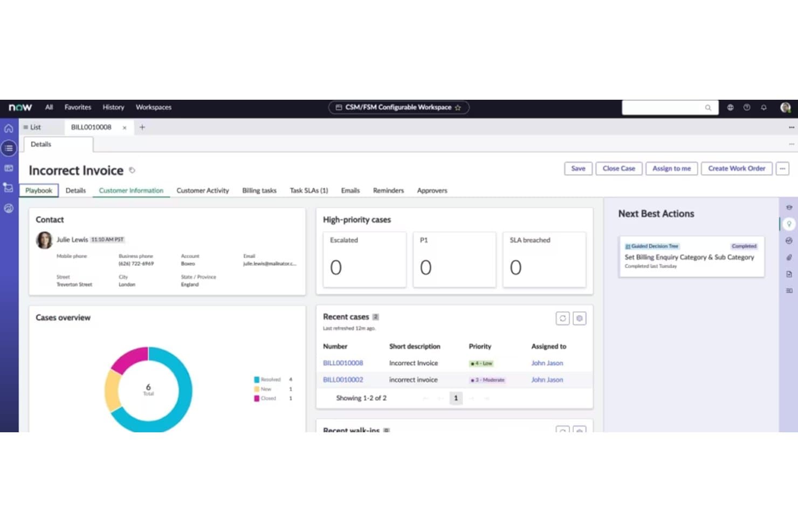The height and width of the screenshot is (532, 798).
Task: Open the help question mark icon
Action: click(747, 107)
